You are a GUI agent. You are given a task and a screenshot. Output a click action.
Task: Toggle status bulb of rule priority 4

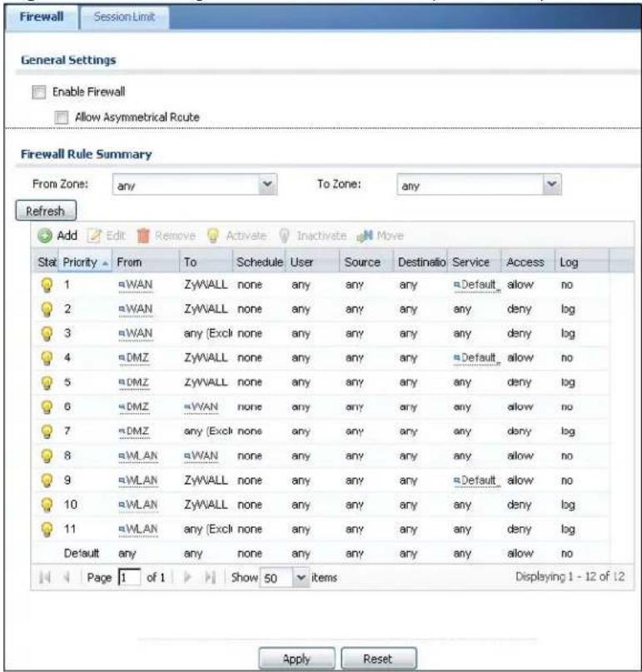click(47, 358)
